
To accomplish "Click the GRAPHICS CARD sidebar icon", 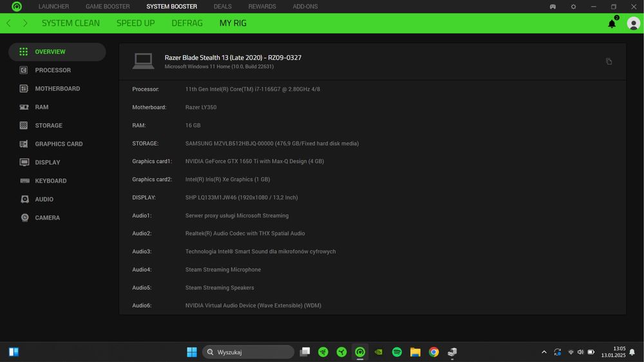I will point(24,144).
